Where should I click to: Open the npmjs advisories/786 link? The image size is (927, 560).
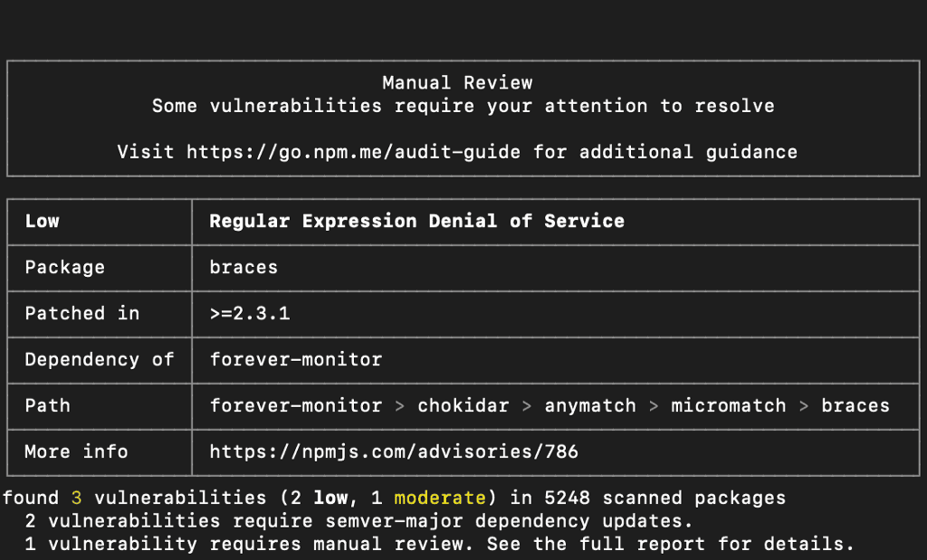pos(394,451)
